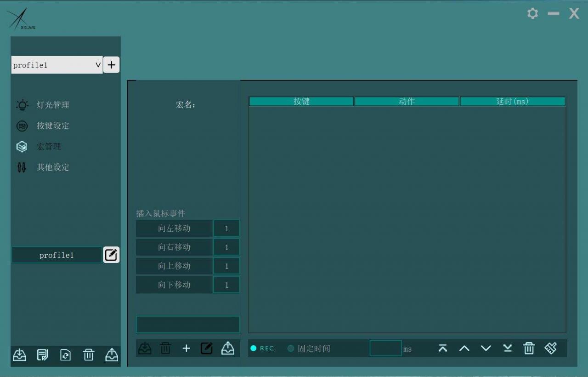The width and height of the screenshot is (588, 377).
Task: Open the settings gear icon
Action: (532, 13)
